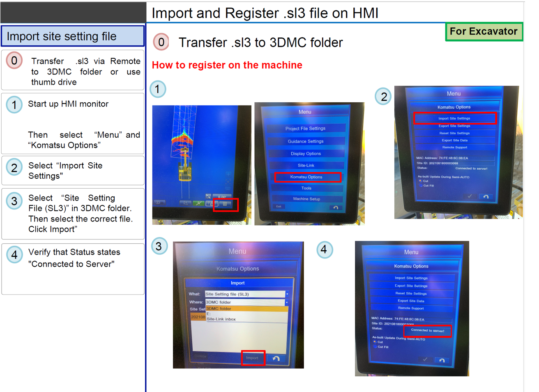Tap the Delete button in Import dialog
The image size is (539, 392).
coord(200,356)
